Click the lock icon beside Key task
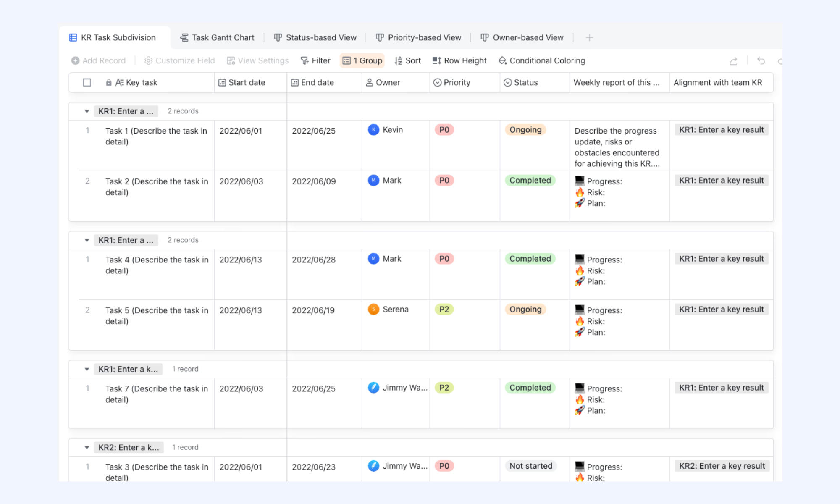This screenshot has height=504, width=840. (x=109, y=83)
